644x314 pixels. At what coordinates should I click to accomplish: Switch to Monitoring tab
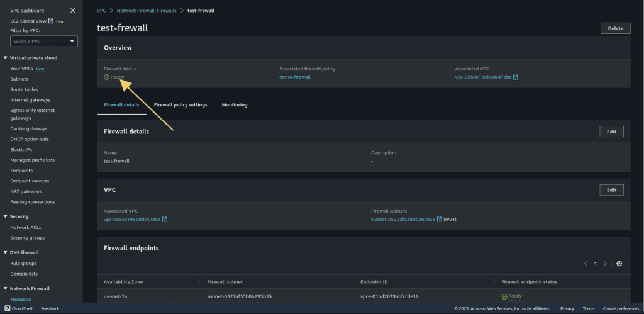pyautogui.click(x=235, y=105)
